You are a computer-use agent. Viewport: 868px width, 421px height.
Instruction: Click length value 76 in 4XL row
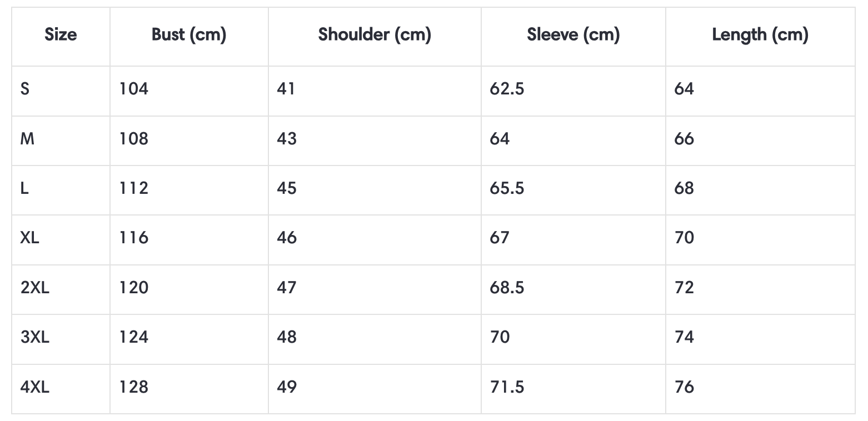(684, 387)
